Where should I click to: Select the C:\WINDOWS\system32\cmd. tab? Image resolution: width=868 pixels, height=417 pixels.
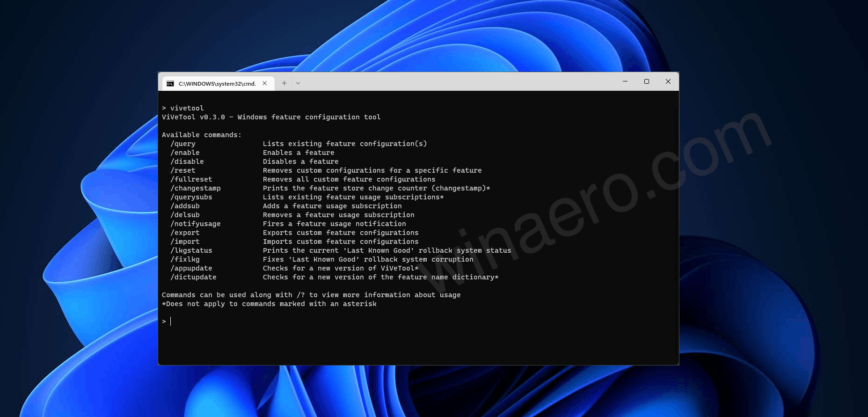coord(218,83)
